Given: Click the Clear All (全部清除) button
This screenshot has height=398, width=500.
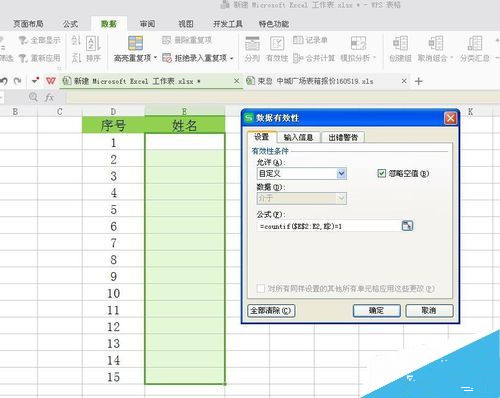Looking at the screenshot, I should point(271,311).
